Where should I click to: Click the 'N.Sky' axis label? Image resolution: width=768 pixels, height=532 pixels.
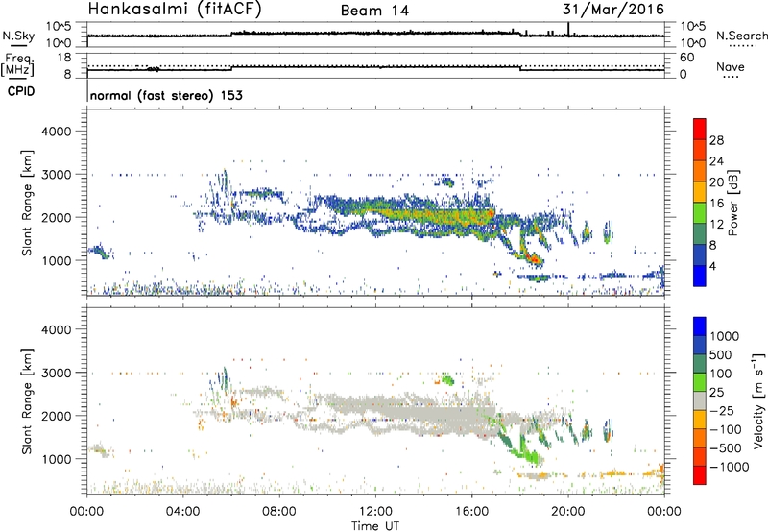(x=18, y=36)
